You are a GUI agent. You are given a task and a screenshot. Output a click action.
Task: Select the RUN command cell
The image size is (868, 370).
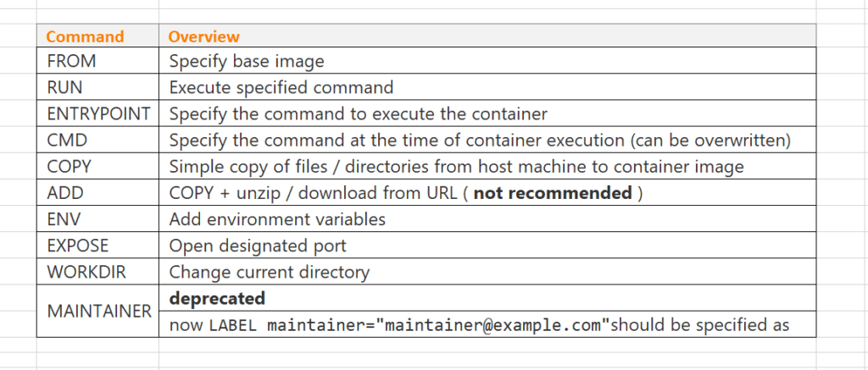98,87
